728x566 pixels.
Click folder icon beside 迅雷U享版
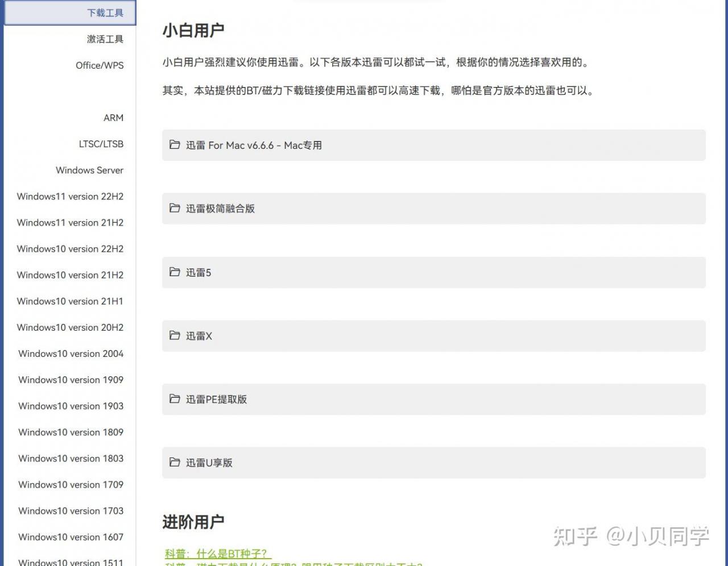tap(175, 462)
